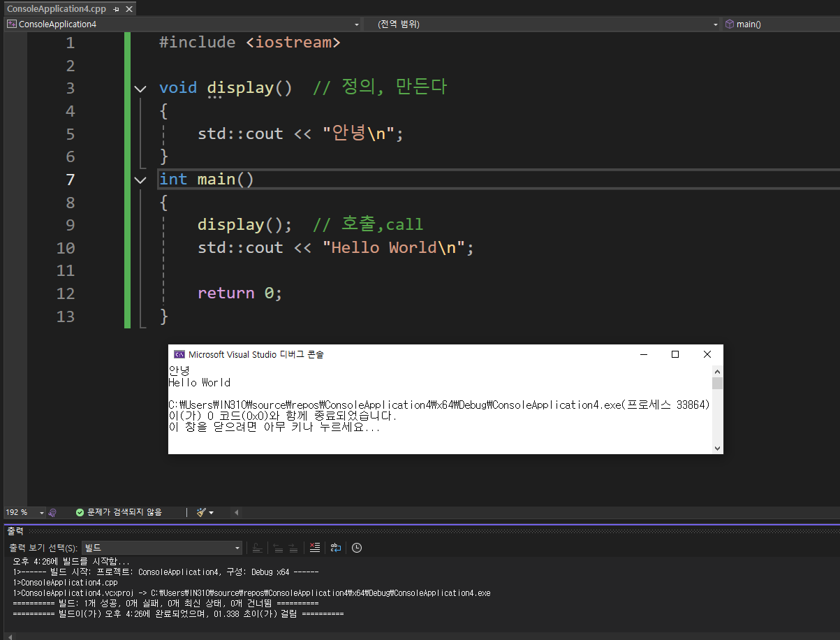Clear all output with the red X icon
Viewport: 840px width, 640px height.
coord(315,548)
